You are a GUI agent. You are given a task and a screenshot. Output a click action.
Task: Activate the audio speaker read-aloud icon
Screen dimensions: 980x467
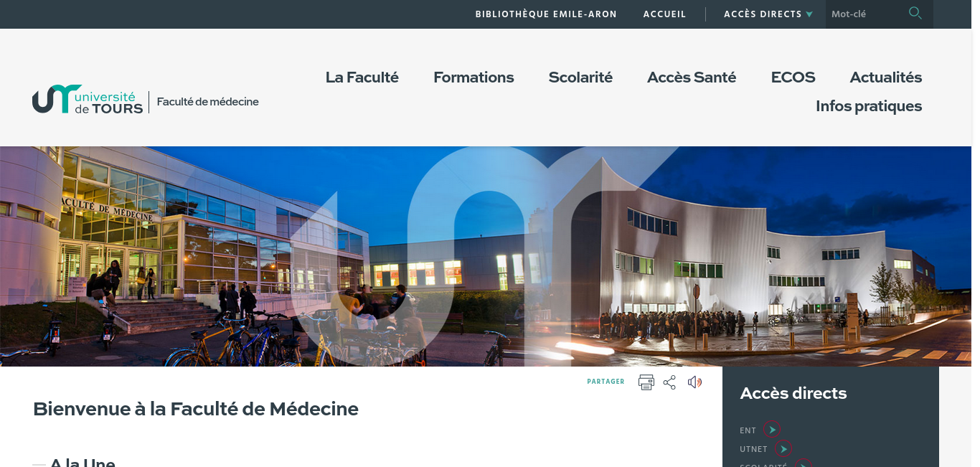pyautogui.click(x=694, y=382)
